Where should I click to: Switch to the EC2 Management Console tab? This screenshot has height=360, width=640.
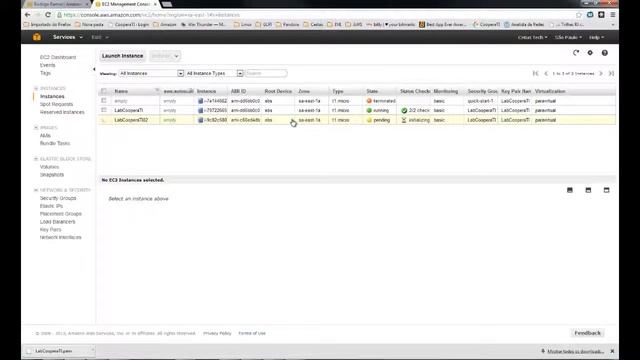tap(126, 4)
